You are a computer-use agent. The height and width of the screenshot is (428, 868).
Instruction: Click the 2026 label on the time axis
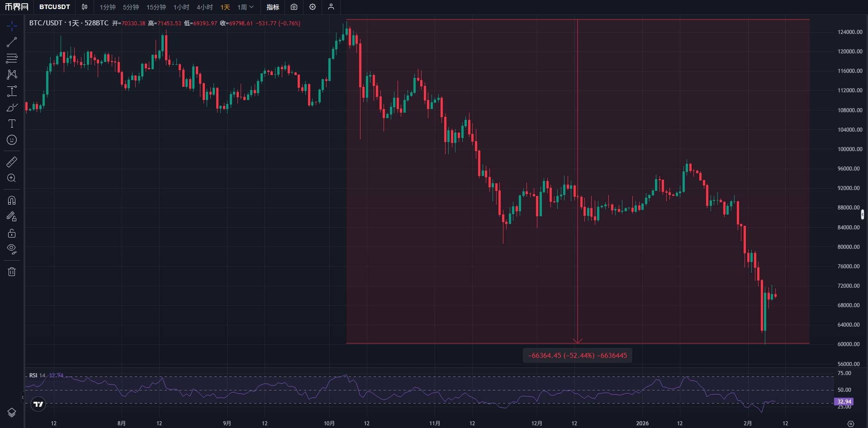(642, 423)
